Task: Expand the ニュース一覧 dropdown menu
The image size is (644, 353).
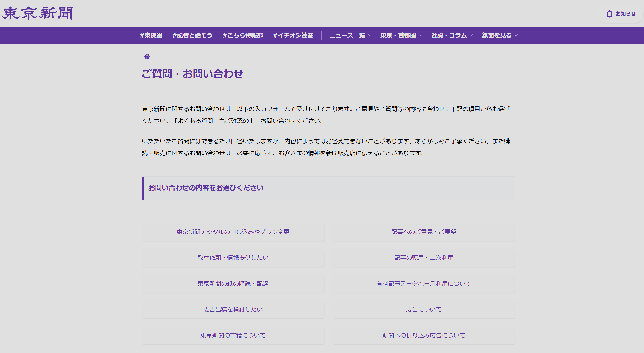Action: [x=350, y=35]
